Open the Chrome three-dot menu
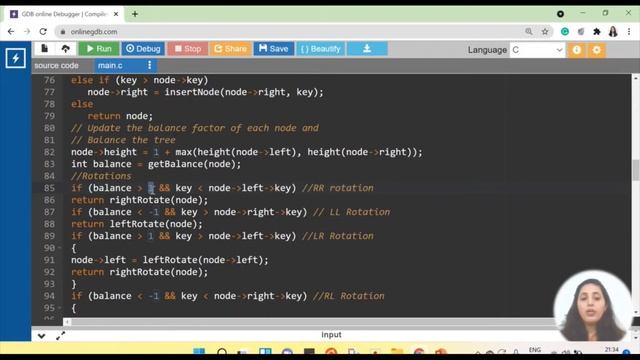The height and width of the screenshot is (360, 640). (629, 31)
